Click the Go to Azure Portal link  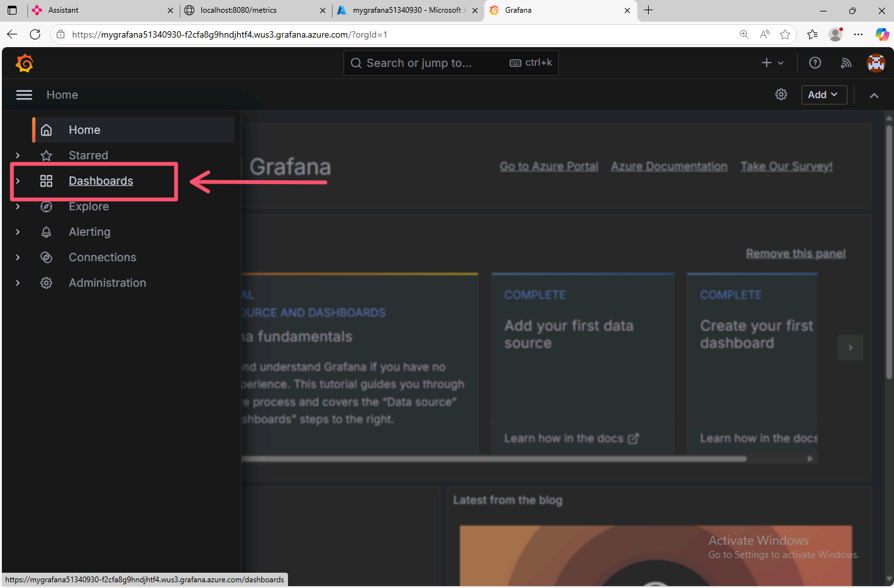coord(549,166)
